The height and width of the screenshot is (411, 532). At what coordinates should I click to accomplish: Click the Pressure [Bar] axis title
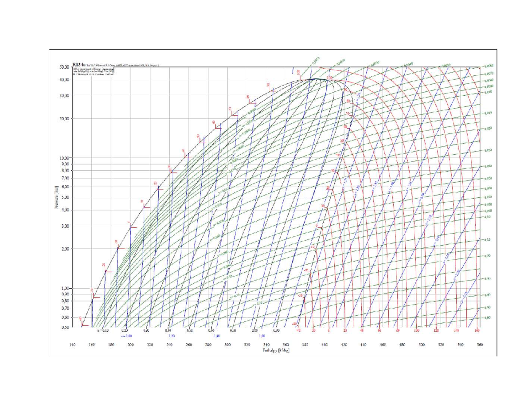(x=56, y=197)
